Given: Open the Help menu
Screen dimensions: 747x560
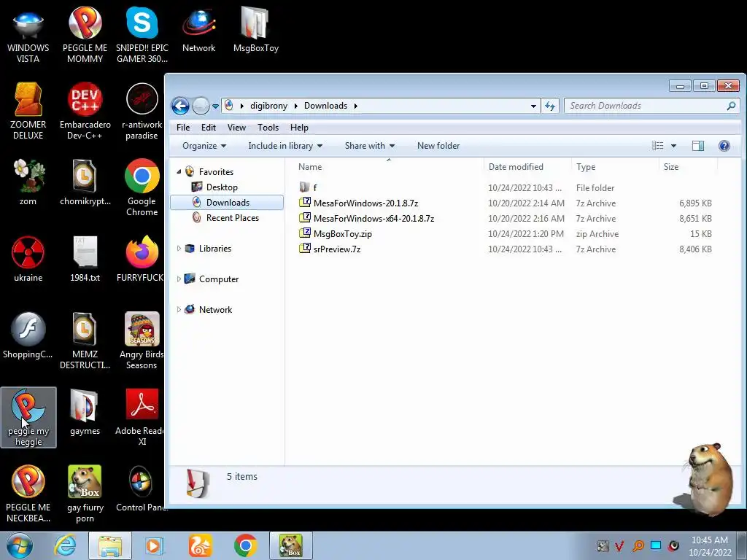Looking at the screenshot, I should coord(299,128).
